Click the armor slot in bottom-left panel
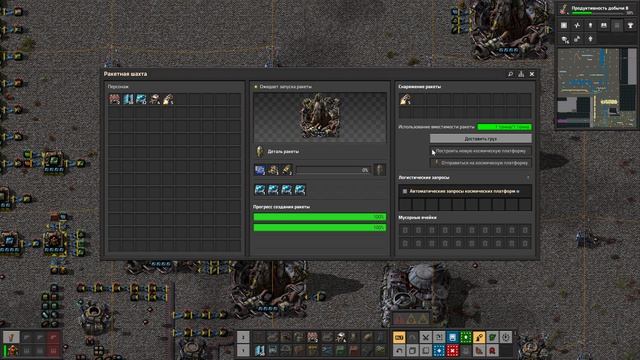Viewport: 640px width, 360px height. click(13, 350)
